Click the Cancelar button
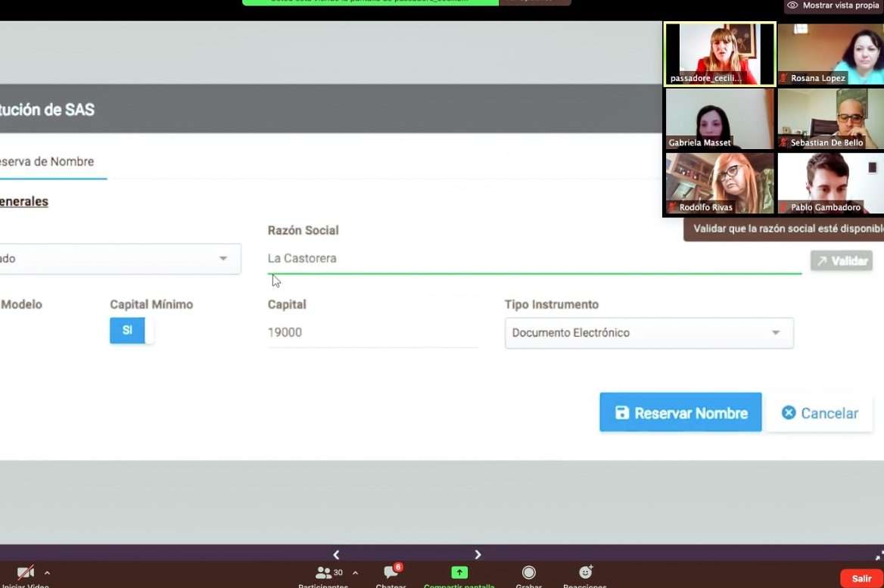Viewport: 884px width, 588px height. click(x=820, y=413)
